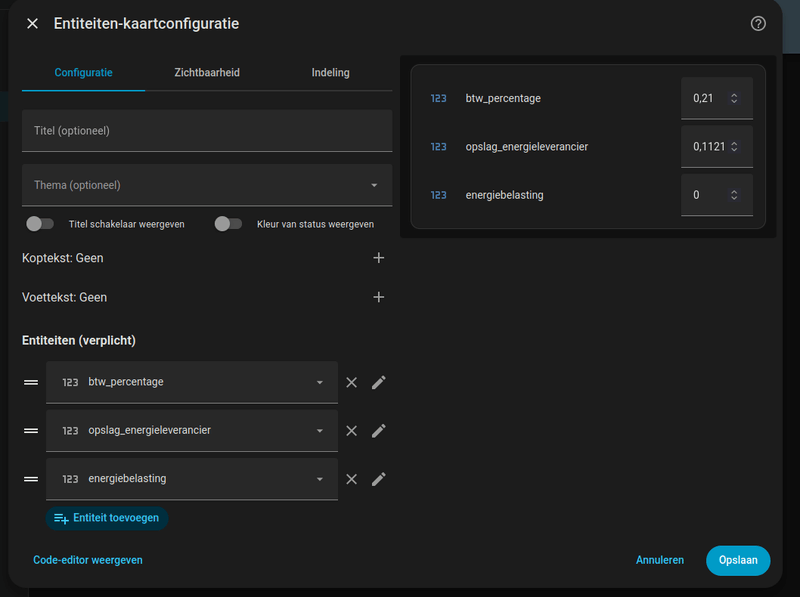Viewport: 800px width, 597px height.
Task: Edit the opslag_energieleverancier entity with pencil
Action: click(378, 431)
